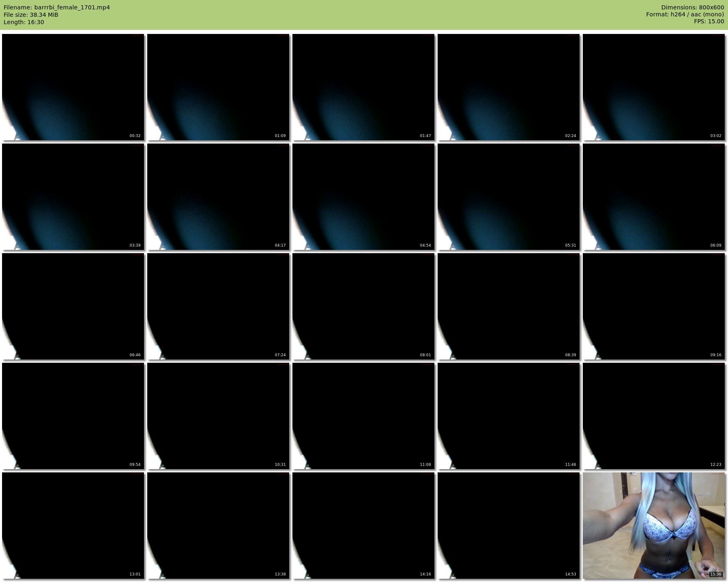Click the thumbnail timestamped 00:32
728x582 pixels.
coord(73,87)
